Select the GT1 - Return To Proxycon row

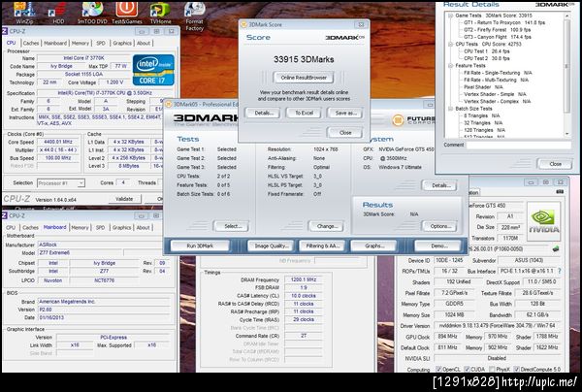pos(504,22)
